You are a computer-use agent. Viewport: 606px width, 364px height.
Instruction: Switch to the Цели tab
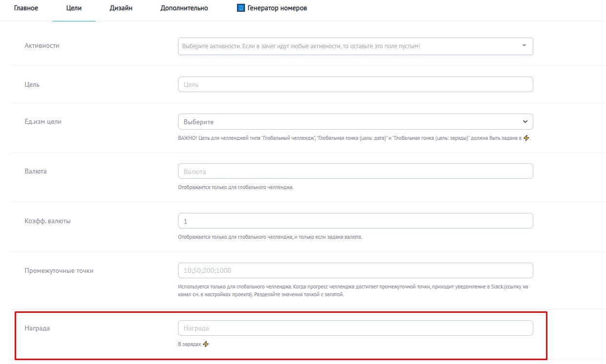(74, 8)
